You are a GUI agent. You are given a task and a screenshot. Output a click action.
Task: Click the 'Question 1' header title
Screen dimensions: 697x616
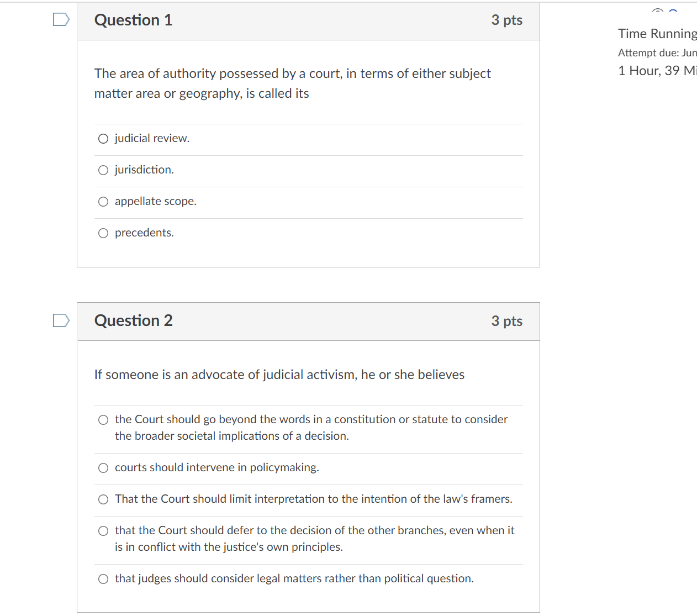pyautogui.click(x=133, y=20)
